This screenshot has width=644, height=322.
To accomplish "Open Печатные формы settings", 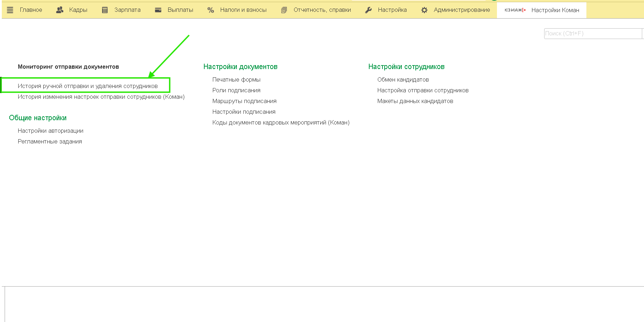I will click(236, 79).
